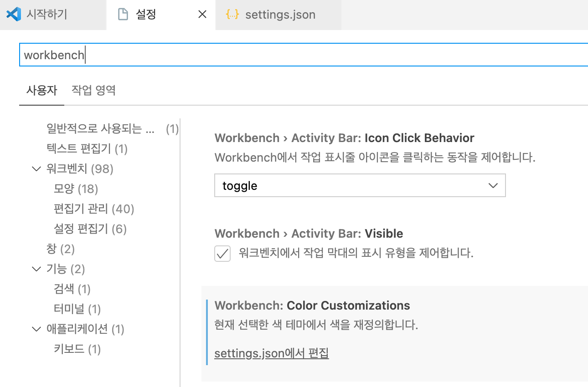Select the 사용자 settings scope tab
This screenshot has height=387, width=588.
pyautogui.click(x=41, y=90)
